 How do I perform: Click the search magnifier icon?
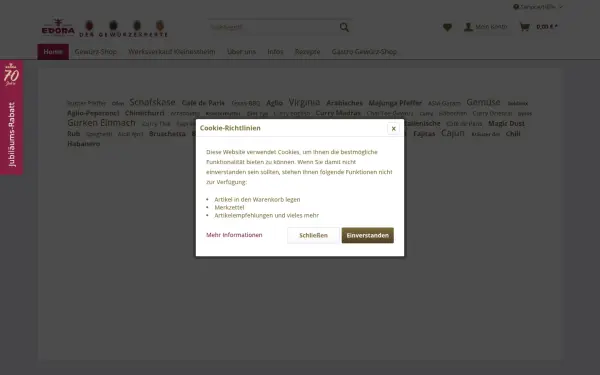(344, 27)
